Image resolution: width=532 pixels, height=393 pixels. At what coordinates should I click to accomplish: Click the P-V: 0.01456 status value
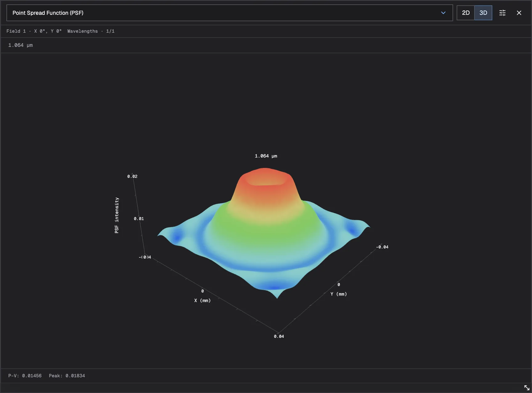(25, 376)
